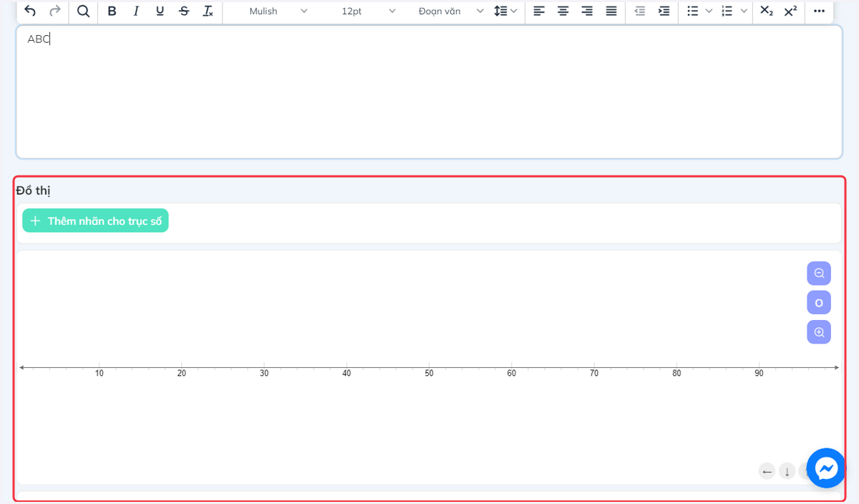This screenshot has height=504, width=859.
Task: Justify the text
Action: tap(611, 11)
